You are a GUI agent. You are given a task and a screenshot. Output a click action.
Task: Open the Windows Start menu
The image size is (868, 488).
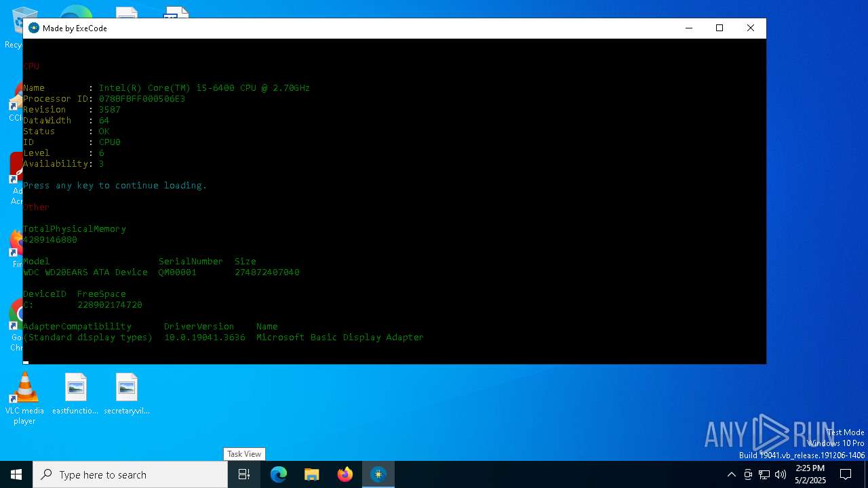click(16, 474)
